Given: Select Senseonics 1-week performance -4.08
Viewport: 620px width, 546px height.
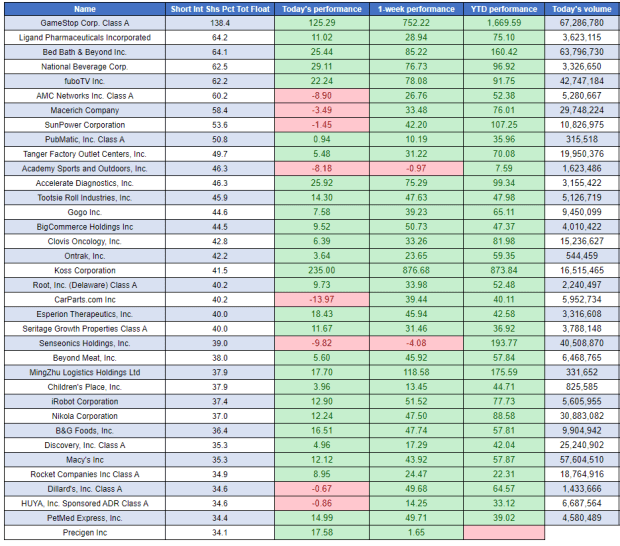Looking at the screenshot, I should click(416, 344).
